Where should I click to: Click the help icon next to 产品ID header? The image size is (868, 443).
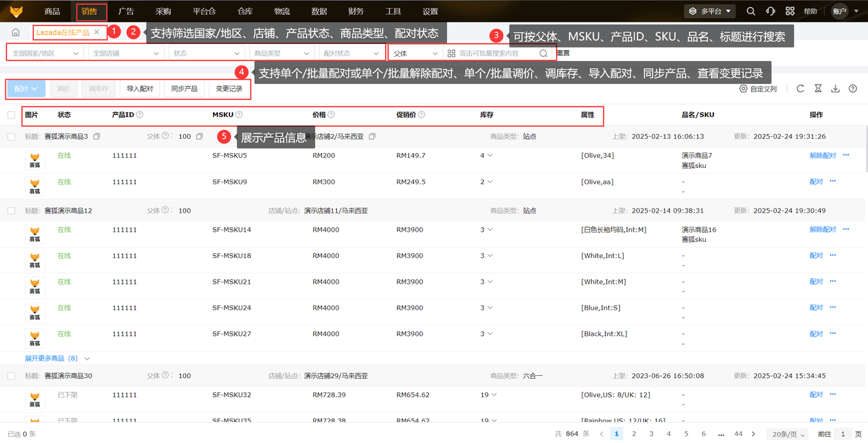tap(140, 115)
